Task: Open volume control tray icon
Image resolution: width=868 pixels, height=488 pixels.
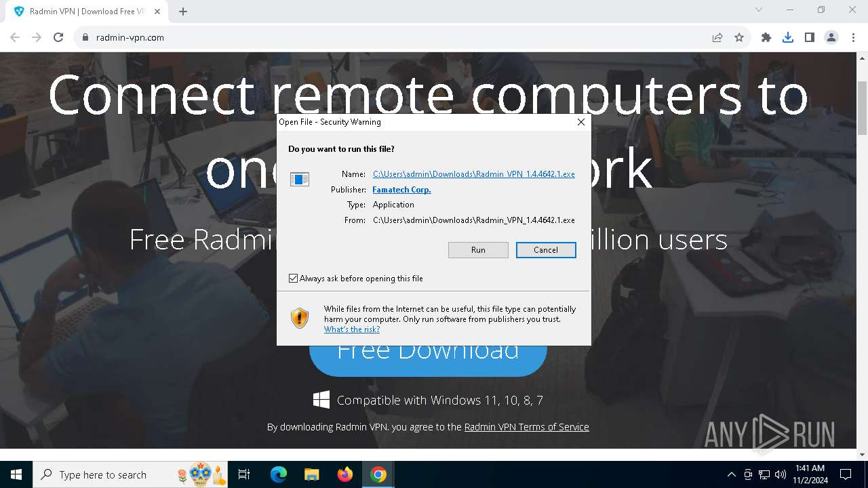Action: [x=781, y=474]
